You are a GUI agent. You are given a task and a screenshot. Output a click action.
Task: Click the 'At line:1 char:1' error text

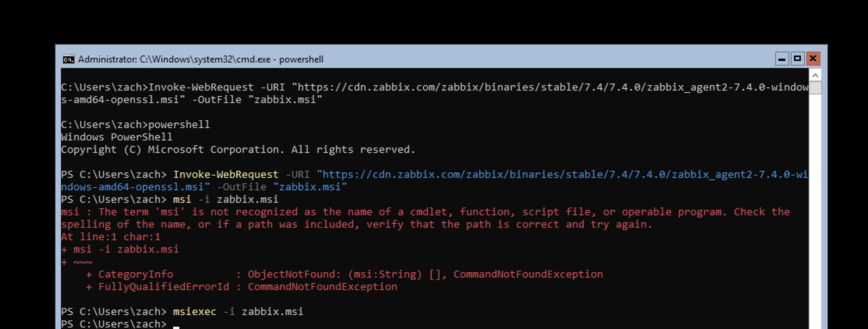click(111, 237)
